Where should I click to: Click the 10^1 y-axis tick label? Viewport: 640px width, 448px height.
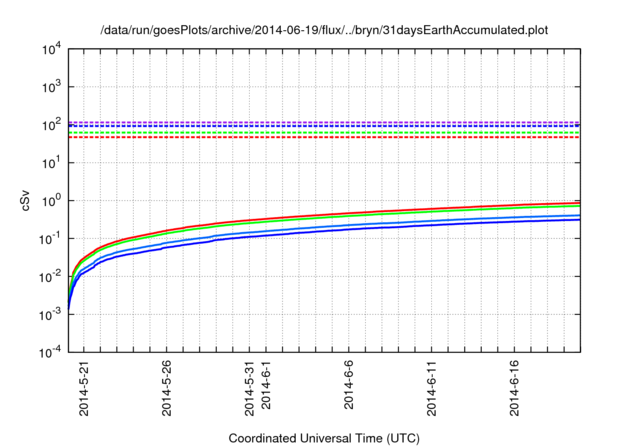pyautogui.click(x=51, y=163)
